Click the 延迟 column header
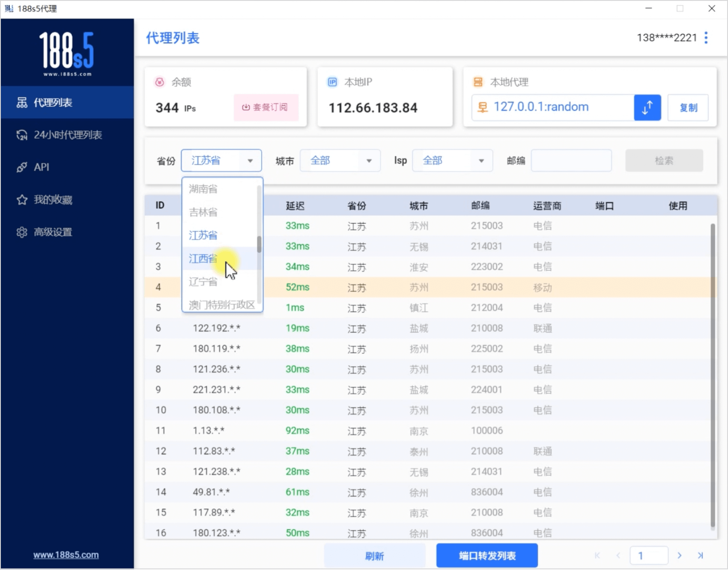Viewport: 728px width, 570px height. (295, 206)
